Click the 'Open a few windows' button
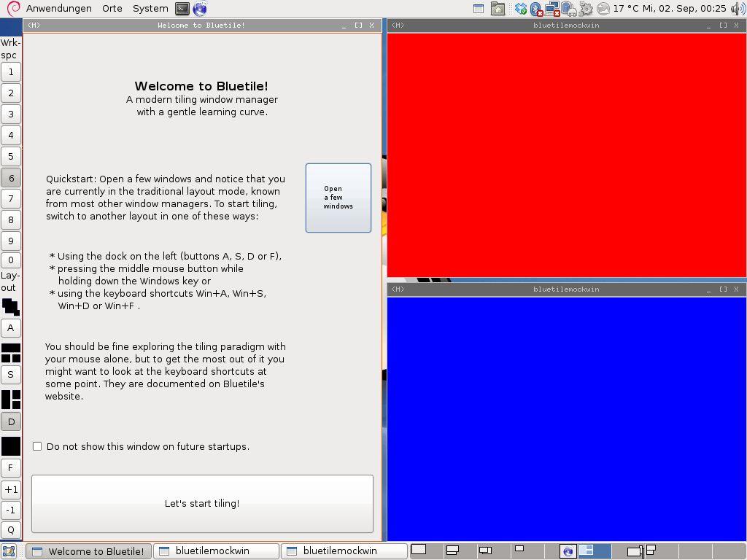747x560 pixels. [x=338, y=198]
